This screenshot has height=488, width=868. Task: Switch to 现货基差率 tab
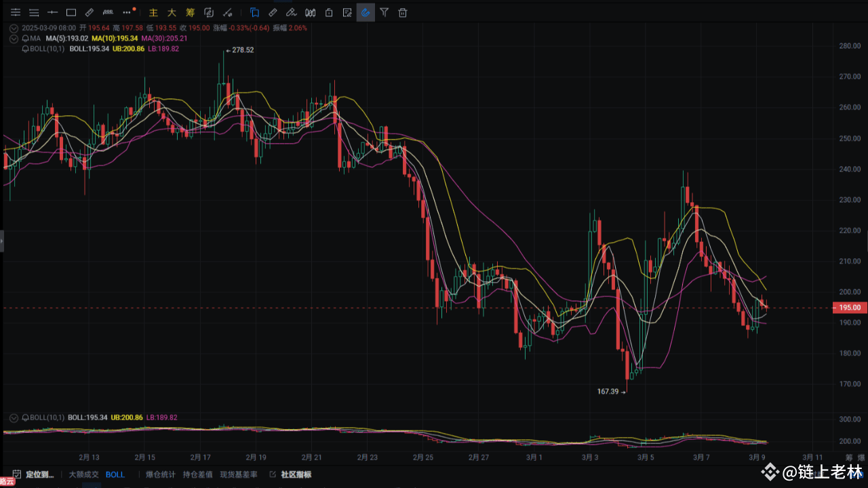(x=239, y=474)
